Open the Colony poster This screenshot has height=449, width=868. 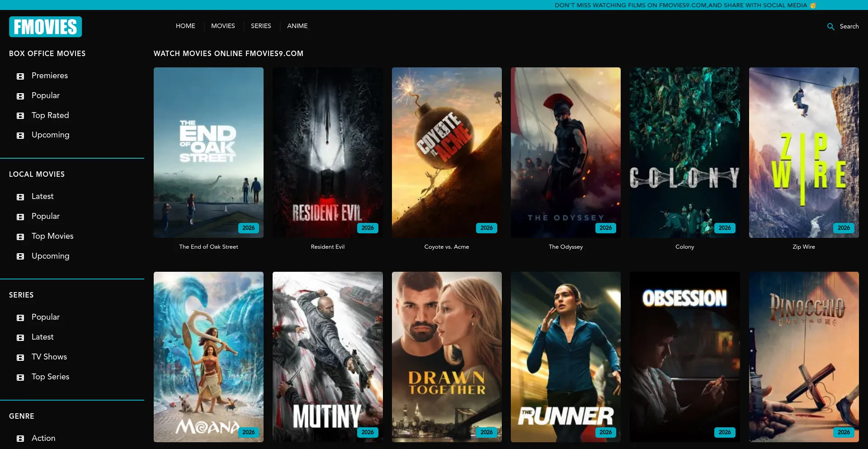click(x=684, y=152)
